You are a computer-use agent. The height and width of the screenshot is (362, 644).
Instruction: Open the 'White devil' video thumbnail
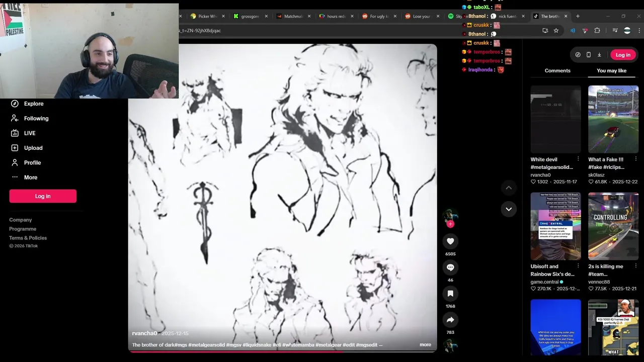pos(555,119)
